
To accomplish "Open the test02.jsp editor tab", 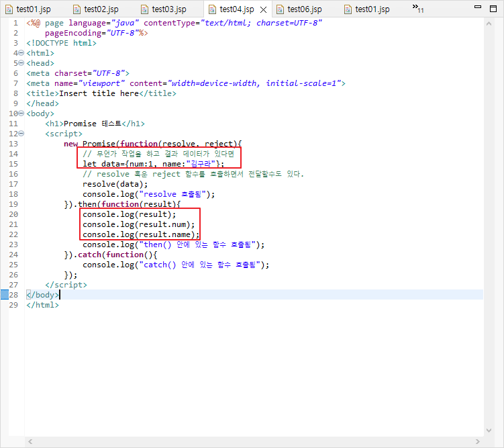I will tap(96, 9).
